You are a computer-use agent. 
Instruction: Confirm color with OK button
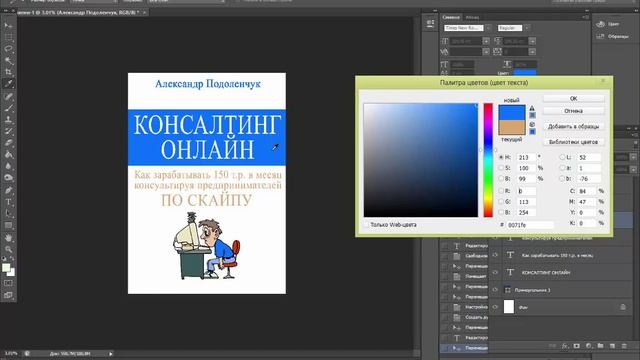tap(573, 98)
